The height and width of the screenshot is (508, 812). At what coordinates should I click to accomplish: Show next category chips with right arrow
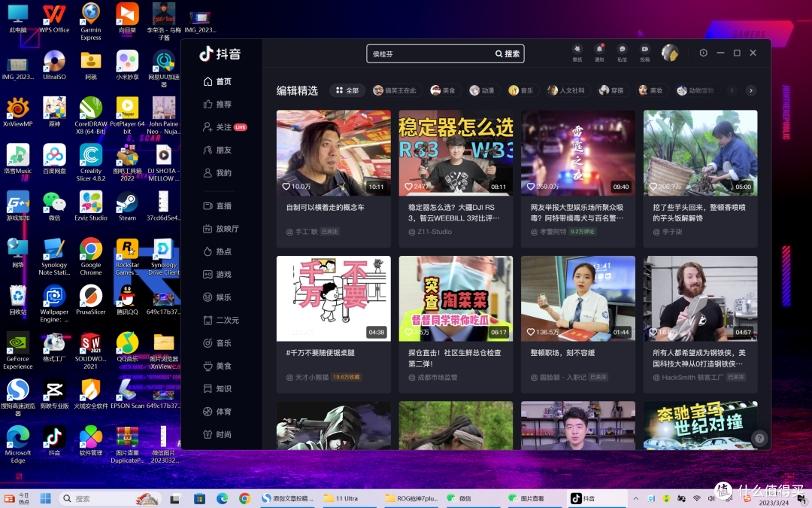(x=751, y=90)
